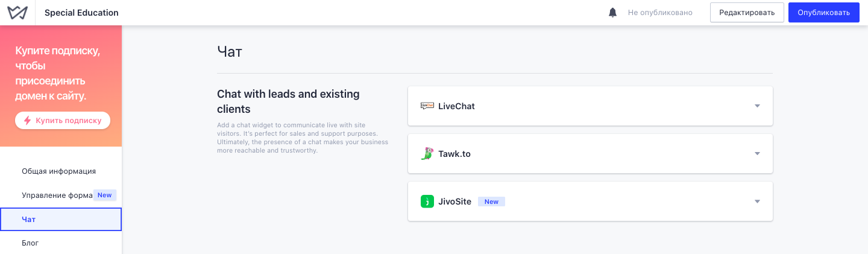Select the Чат sidebar item
868x254 pixels.
click(x=61, y=220)
